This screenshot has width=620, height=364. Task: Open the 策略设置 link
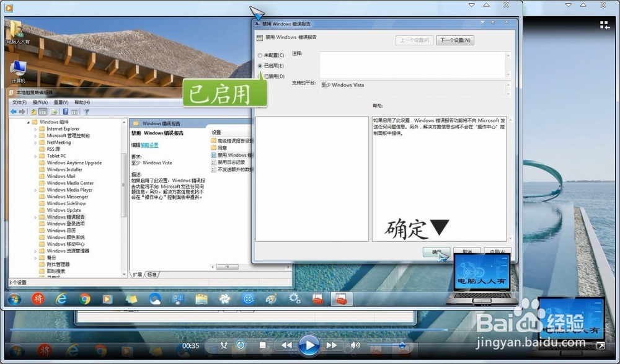point(149,145)
